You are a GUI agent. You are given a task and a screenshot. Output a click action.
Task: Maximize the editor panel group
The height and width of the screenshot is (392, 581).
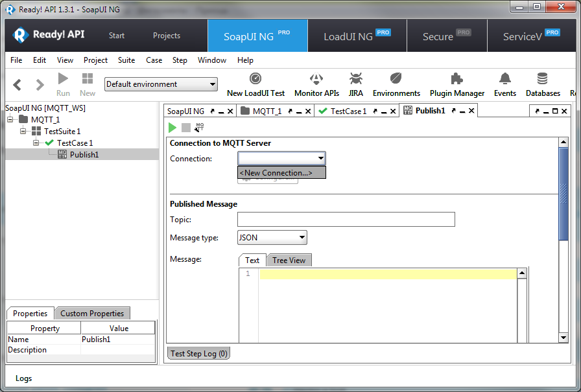click(555, 111)
